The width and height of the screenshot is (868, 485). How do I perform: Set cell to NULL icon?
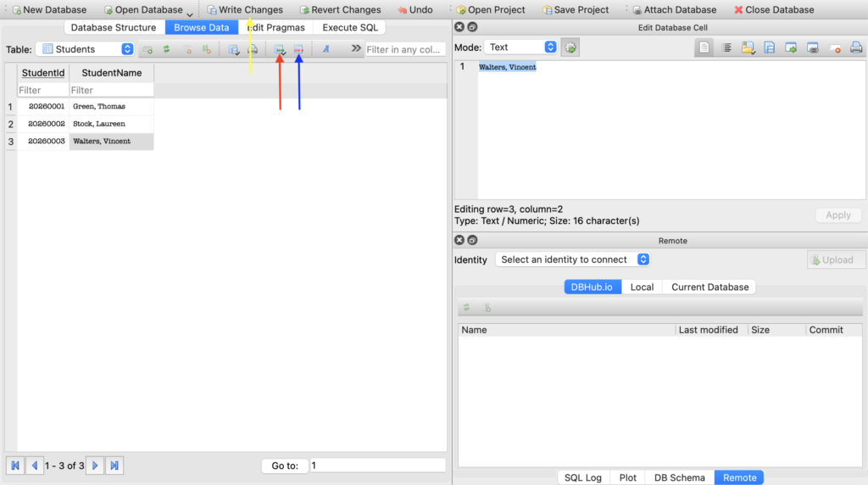(835, 48)
